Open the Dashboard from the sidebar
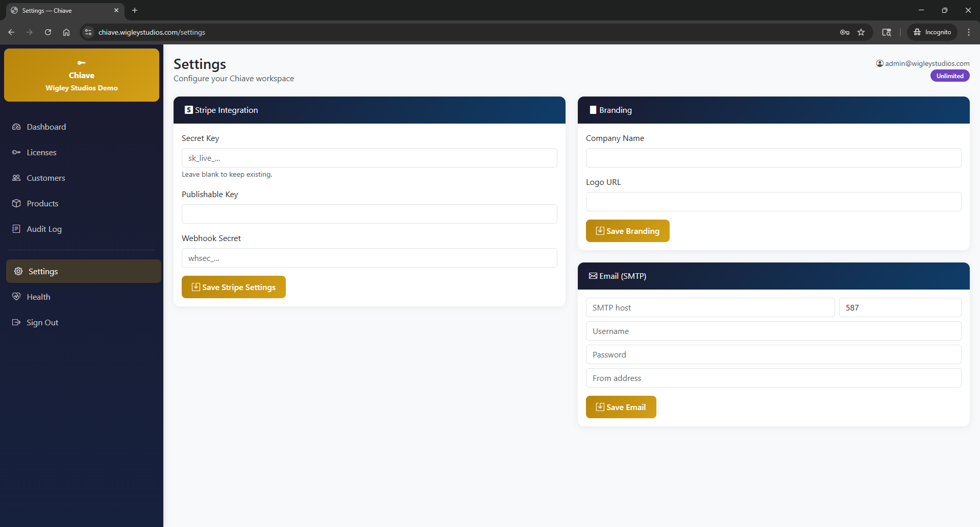This screenshot has width=980, height=527. point(46,127)
